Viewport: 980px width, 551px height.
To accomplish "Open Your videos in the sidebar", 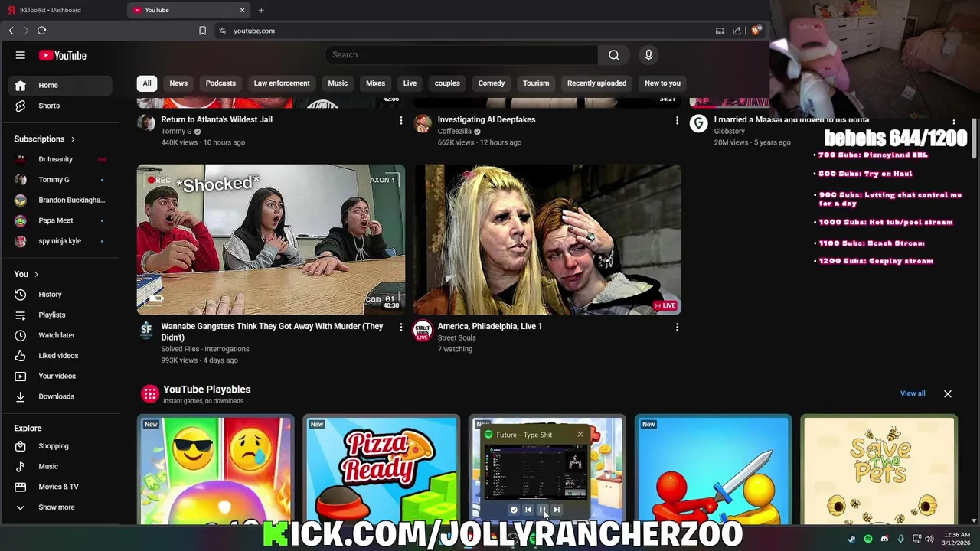I will [x=61, y=376].
